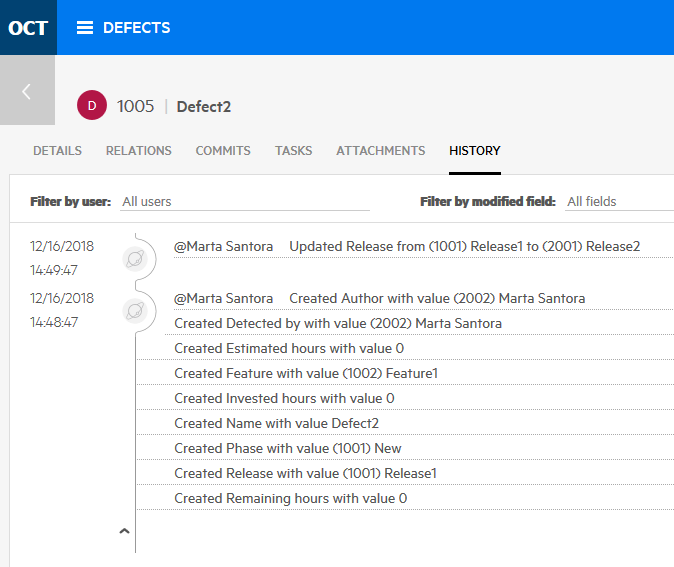This screenshot has height=567, width=674.
Task: Click the OCT logo
Action: tap(28, 28)
